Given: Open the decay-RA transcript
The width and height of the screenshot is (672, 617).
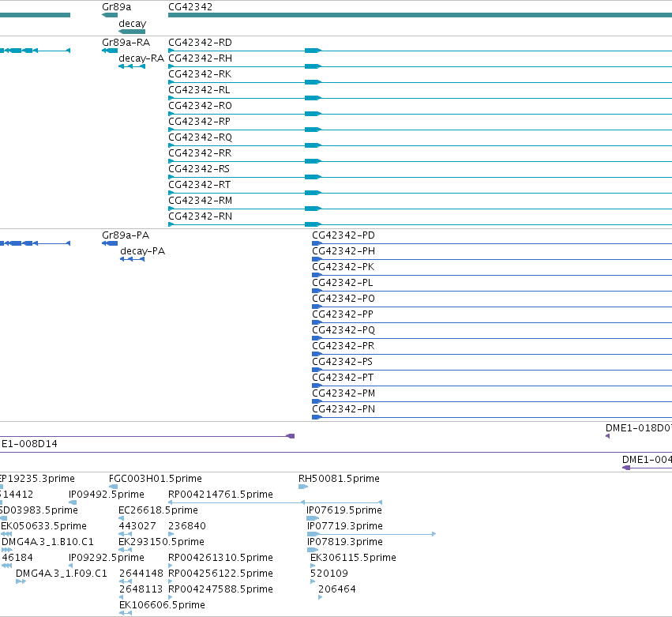Looking at the screenshot, I should coord(141,58).
